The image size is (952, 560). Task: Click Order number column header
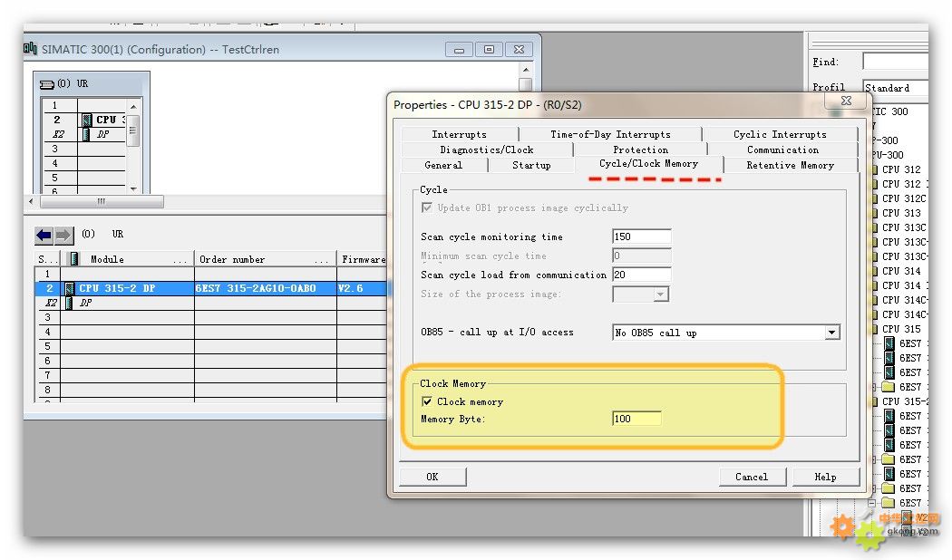coord(266,259)
